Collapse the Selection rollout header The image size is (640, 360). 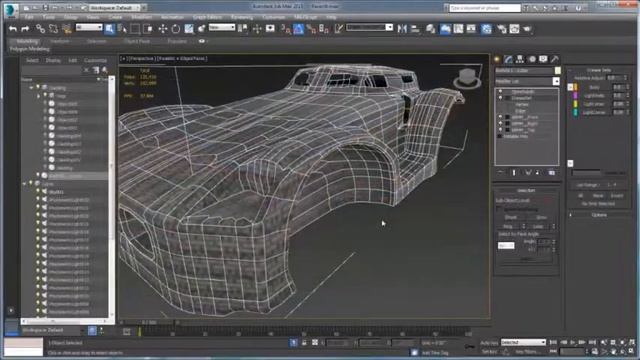[x=526, y=191]
